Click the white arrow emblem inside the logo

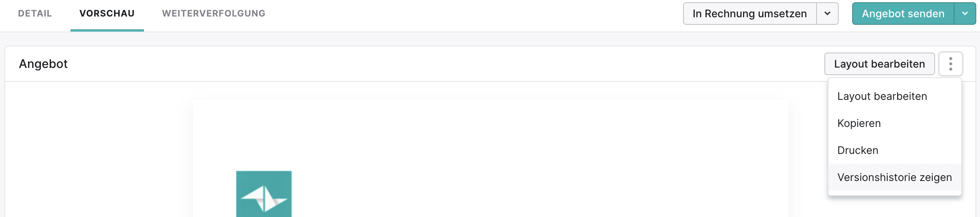point(264,198)
